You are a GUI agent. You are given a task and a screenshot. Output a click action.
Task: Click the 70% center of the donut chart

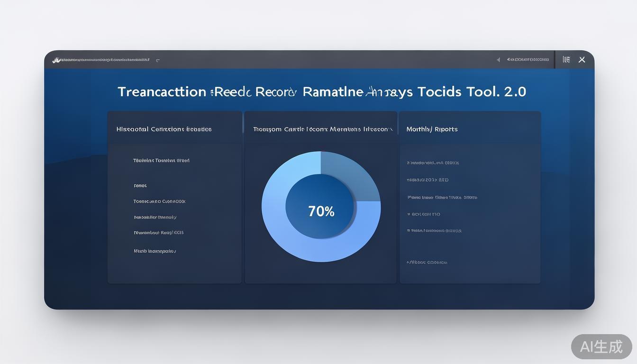coord(321,211)
